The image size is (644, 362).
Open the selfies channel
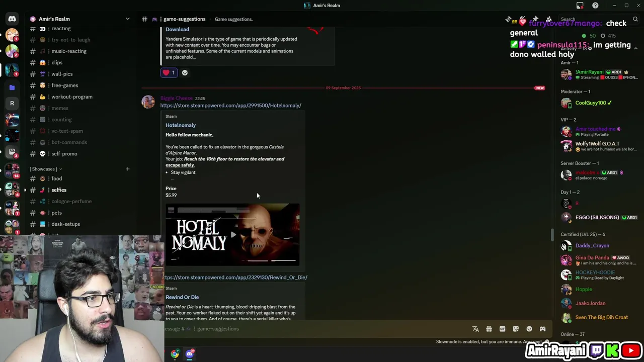pos(59,190)
